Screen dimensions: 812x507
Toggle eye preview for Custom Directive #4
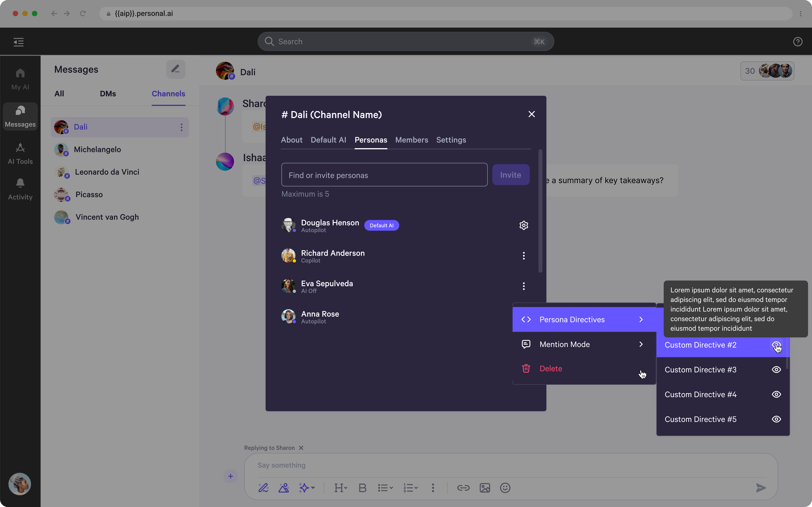coord(776,394)
